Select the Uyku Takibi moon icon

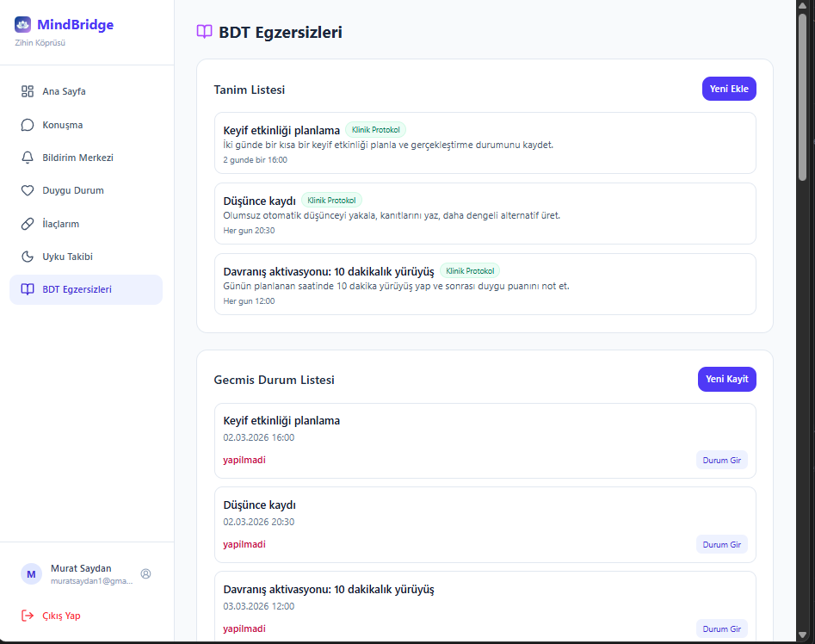pos(27,256)
